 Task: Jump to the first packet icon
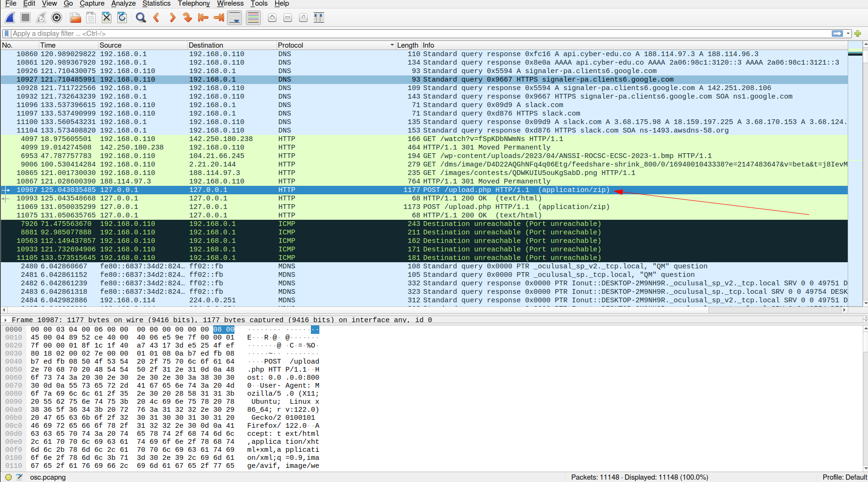(x=203, y=18)
